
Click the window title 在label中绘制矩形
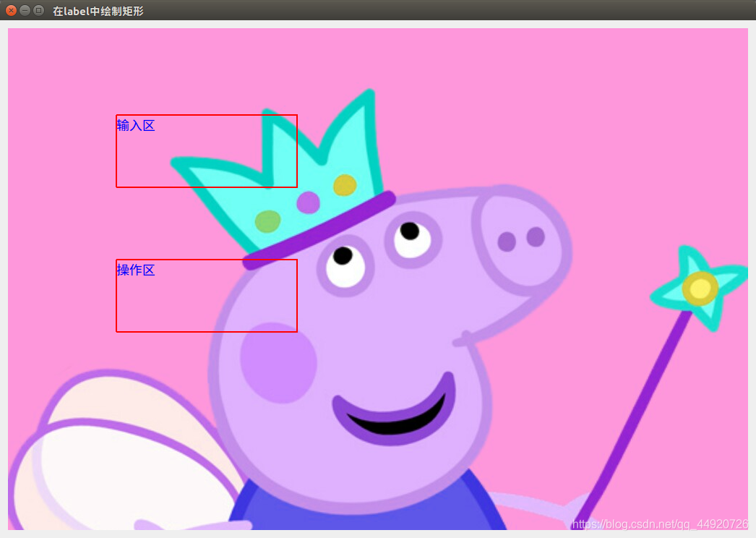coord(98,11)
